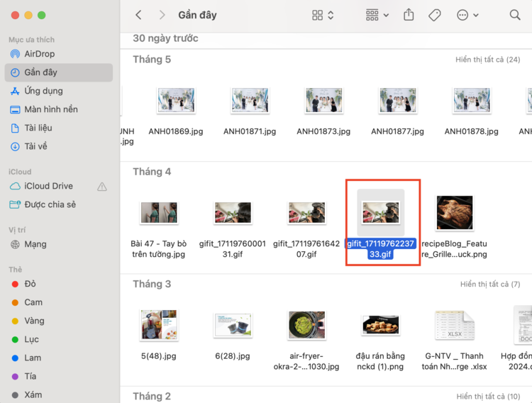Open the view mode up-down arrows
Image resolution: width=532 pixels, height=403 pixels.
point(331,15)
